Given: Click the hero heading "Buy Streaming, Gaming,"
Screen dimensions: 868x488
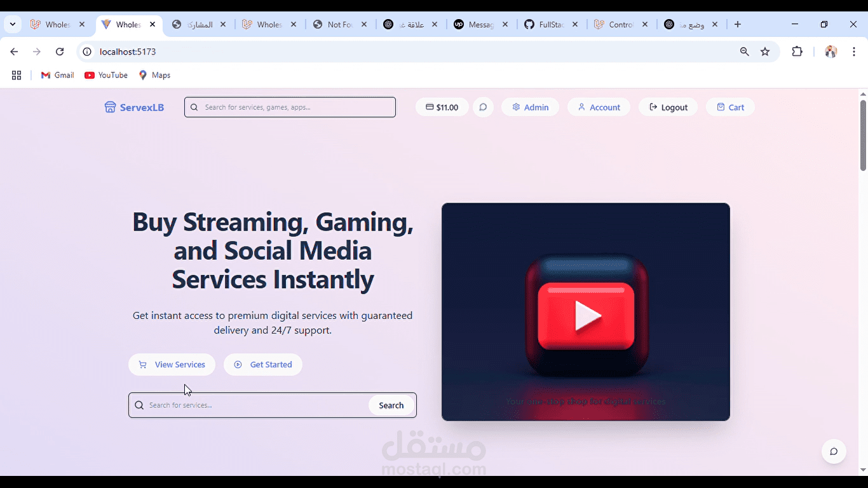Looking at the screenshot, I should click(273, 222).
